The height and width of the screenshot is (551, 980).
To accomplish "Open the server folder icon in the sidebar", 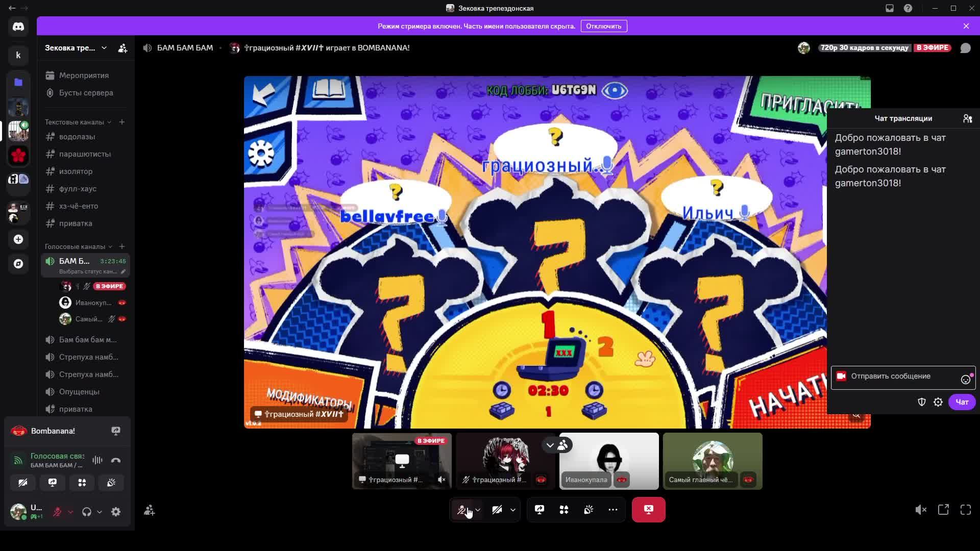I will point(18,82).
